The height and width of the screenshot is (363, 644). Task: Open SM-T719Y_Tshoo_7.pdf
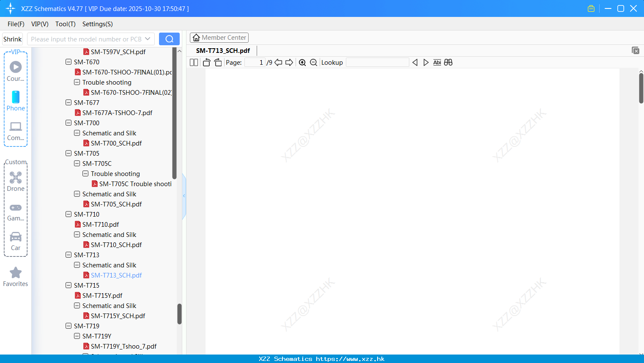[x=123, y=346]
